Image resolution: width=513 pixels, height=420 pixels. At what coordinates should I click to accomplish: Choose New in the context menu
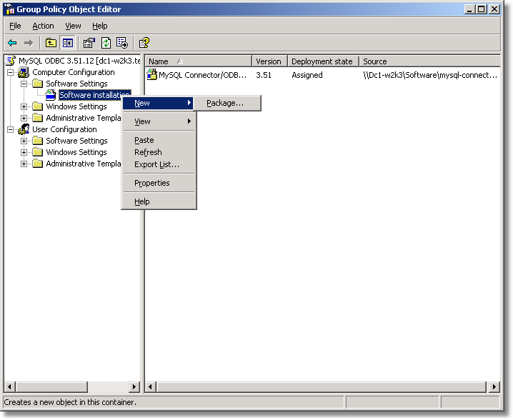click(x=159, y=103)
